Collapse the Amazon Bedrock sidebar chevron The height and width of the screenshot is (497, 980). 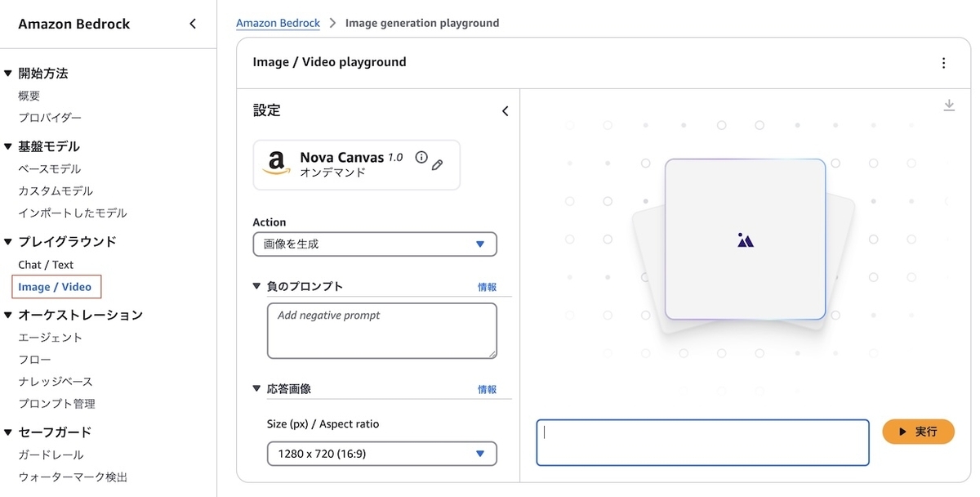click(x=193, y=24)
